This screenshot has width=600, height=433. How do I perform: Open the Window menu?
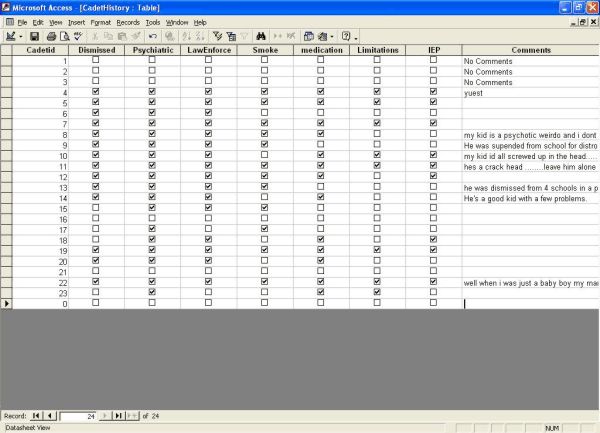(177, 23)
